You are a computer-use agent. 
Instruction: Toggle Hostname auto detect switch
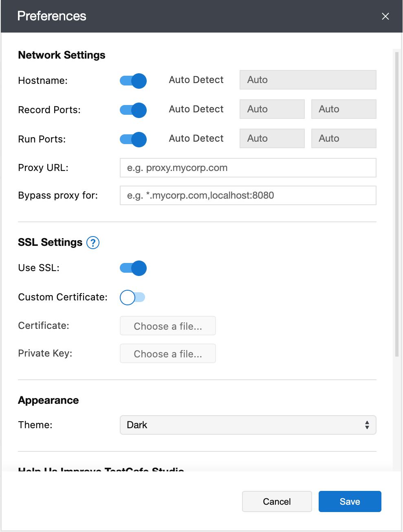[x=133, y=81]
